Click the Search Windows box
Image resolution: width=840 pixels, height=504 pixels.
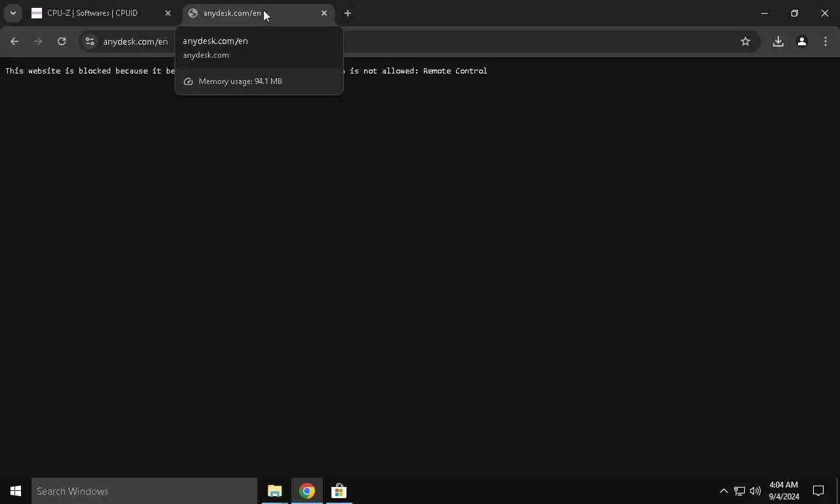point(144,491)
